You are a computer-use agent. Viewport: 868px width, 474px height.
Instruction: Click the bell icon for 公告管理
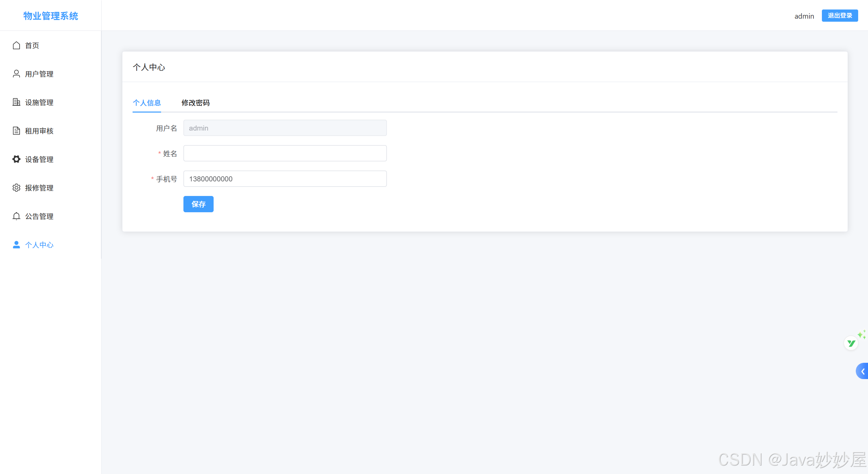point(16,216)
